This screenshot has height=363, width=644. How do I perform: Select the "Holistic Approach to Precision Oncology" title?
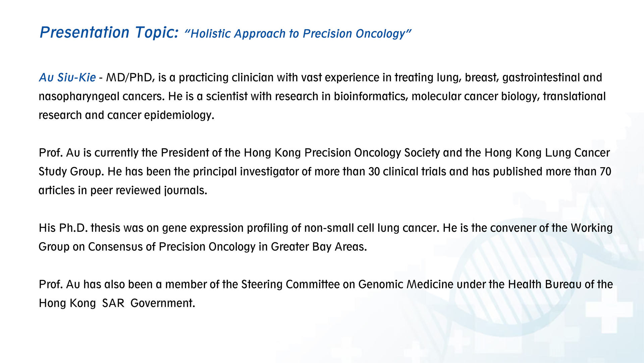(298, 34)
